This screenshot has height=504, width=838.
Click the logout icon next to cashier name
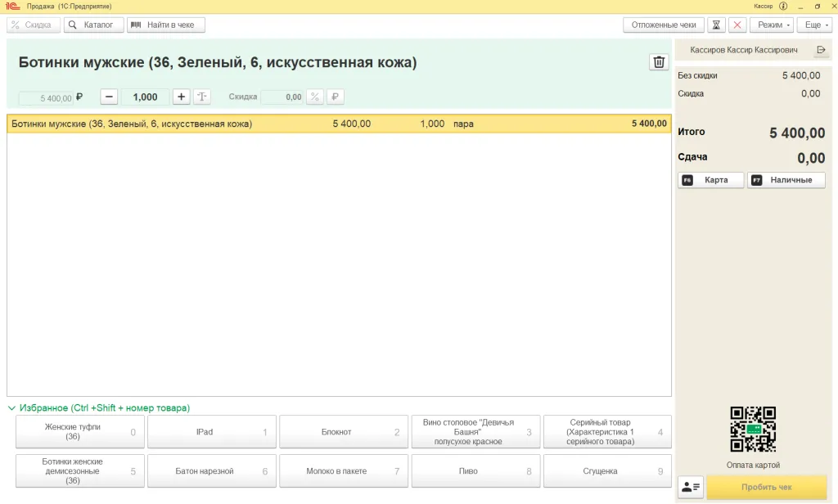point(821,48)
